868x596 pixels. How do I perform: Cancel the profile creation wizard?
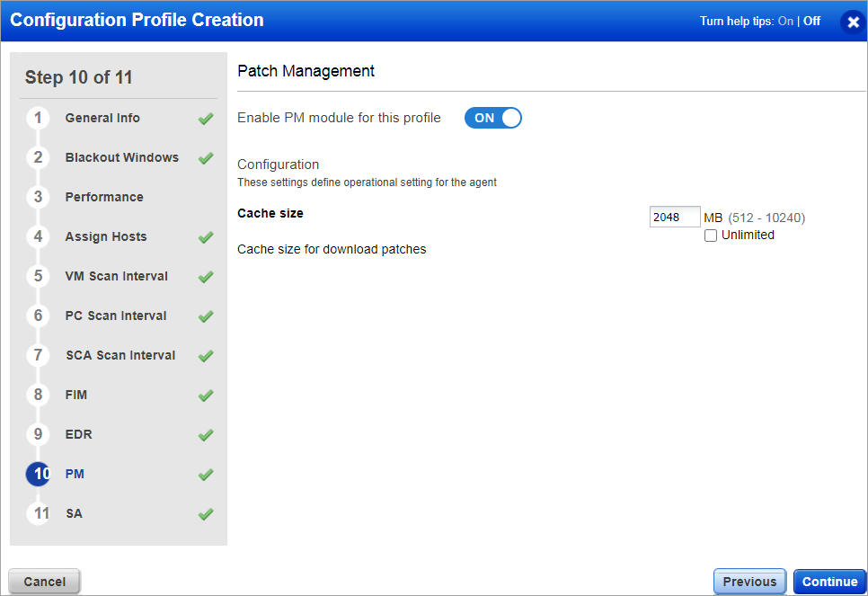[x=43, y=581]
